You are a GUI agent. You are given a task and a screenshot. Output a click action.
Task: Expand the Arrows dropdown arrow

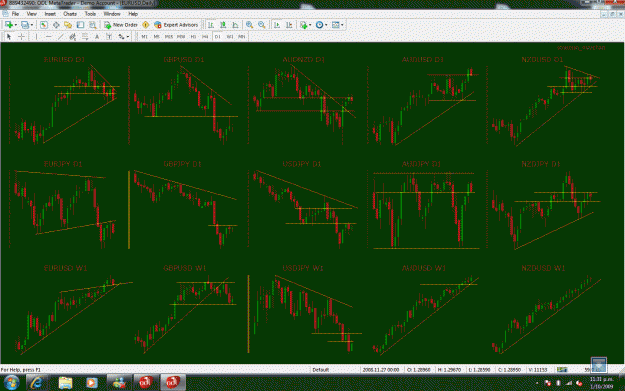(128, 37)
